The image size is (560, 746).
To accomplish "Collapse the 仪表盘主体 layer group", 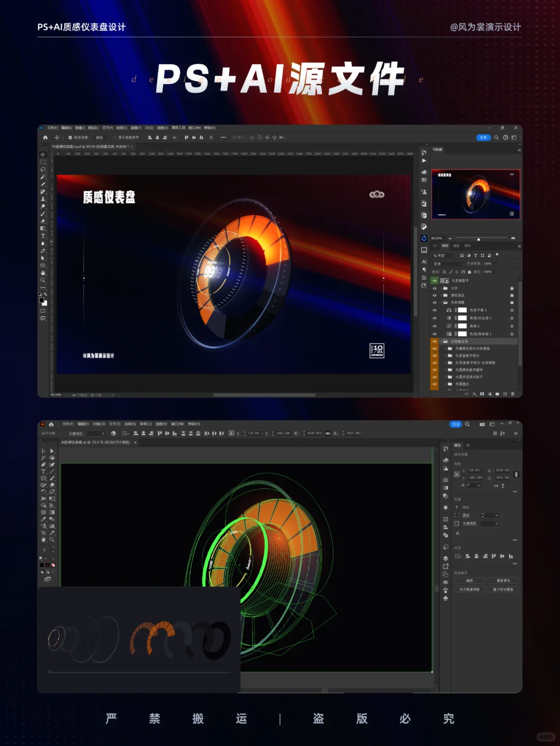I will [x=441, y=341].
